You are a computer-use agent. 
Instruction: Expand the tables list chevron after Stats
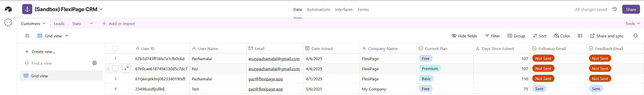[91, 23]
